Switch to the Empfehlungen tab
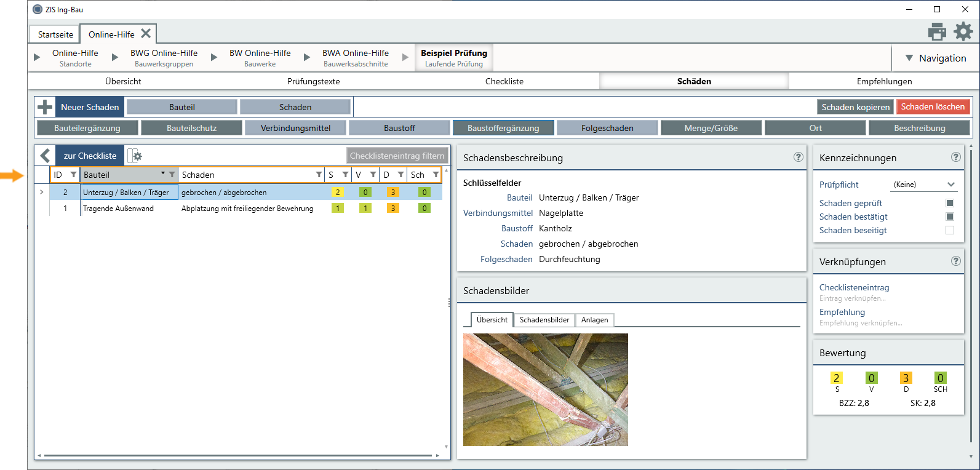Image resolution: width=980 pixels, height=470 pixels. (x=884, y=81)
